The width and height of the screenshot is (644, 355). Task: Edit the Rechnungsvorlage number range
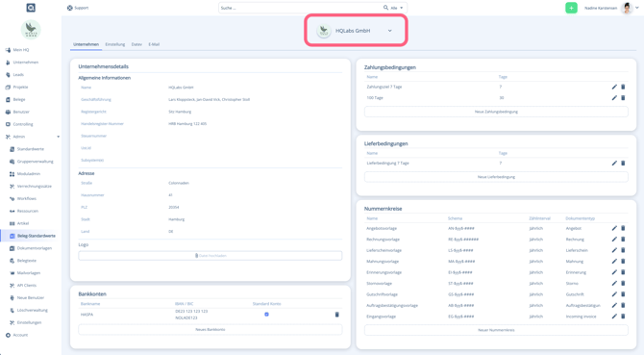point(614,240)
